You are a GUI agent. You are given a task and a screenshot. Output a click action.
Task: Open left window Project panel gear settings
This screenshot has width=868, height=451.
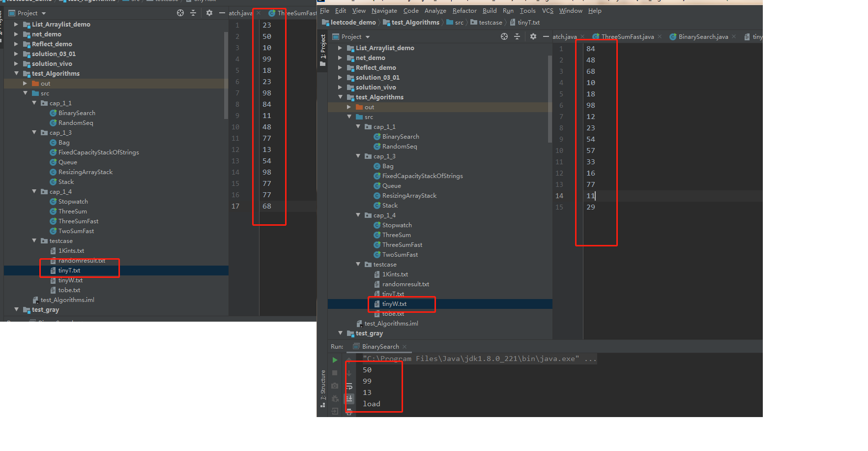pyautogui.click(x=209, y=13)
